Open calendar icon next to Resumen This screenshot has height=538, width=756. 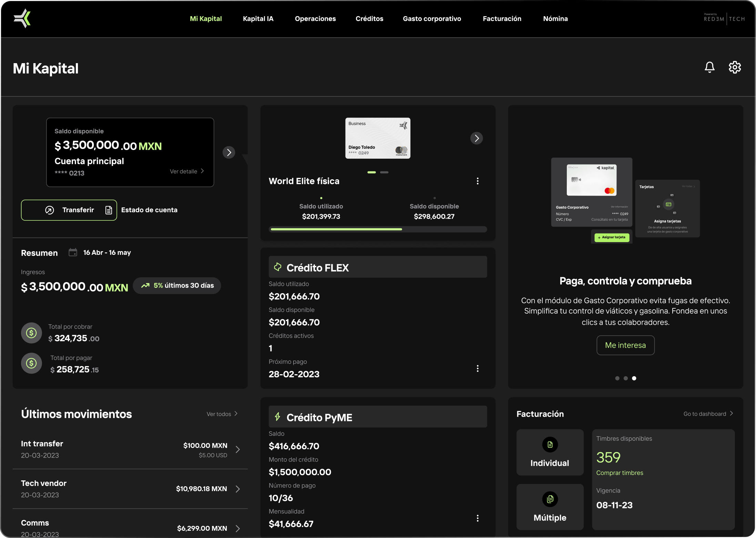(x=73, y=252)
